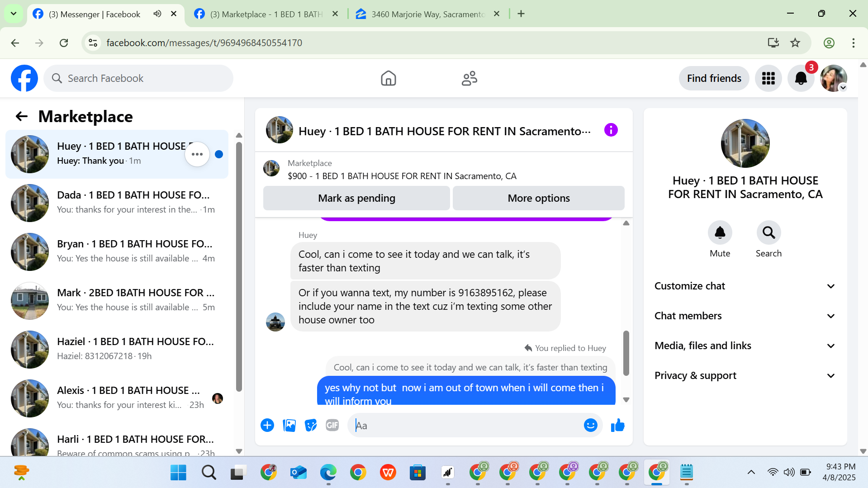
Task: Expand Chat members section
Action: coord(745,316)
